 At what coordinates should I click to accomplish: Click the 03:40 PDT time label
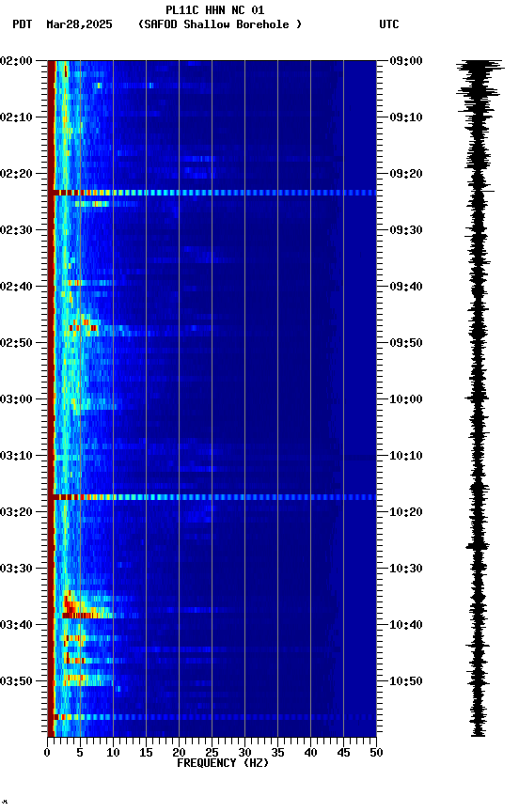tap(16, 625)
